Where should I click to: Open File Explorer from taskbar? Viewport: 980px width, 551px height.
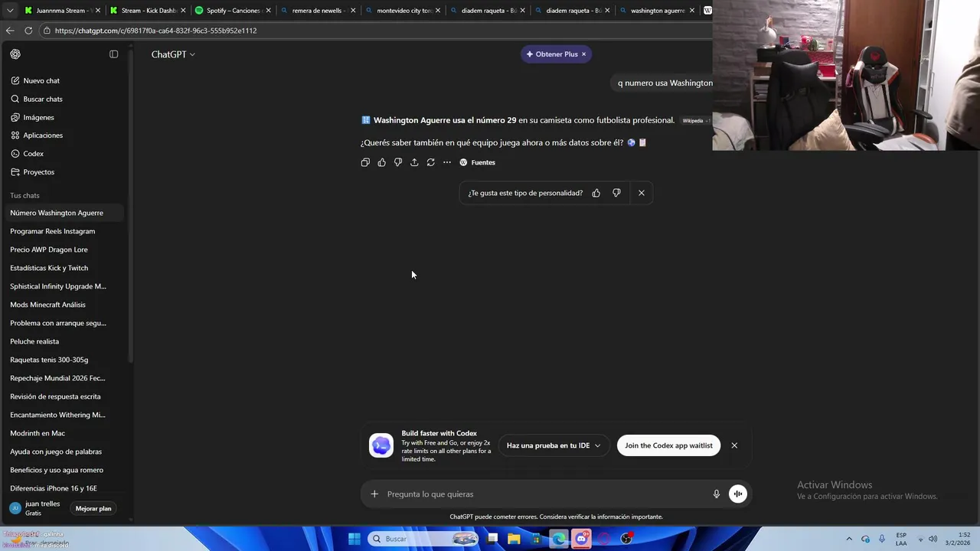coord(514,539)
